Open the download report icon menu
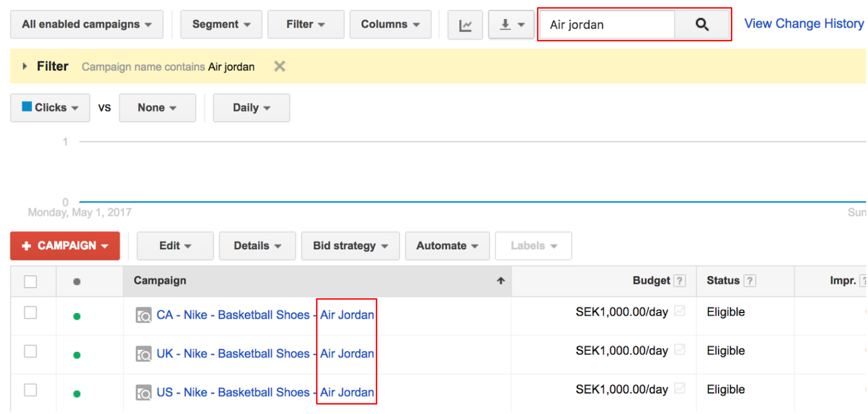The image size is (868, 414). [511, 25]
